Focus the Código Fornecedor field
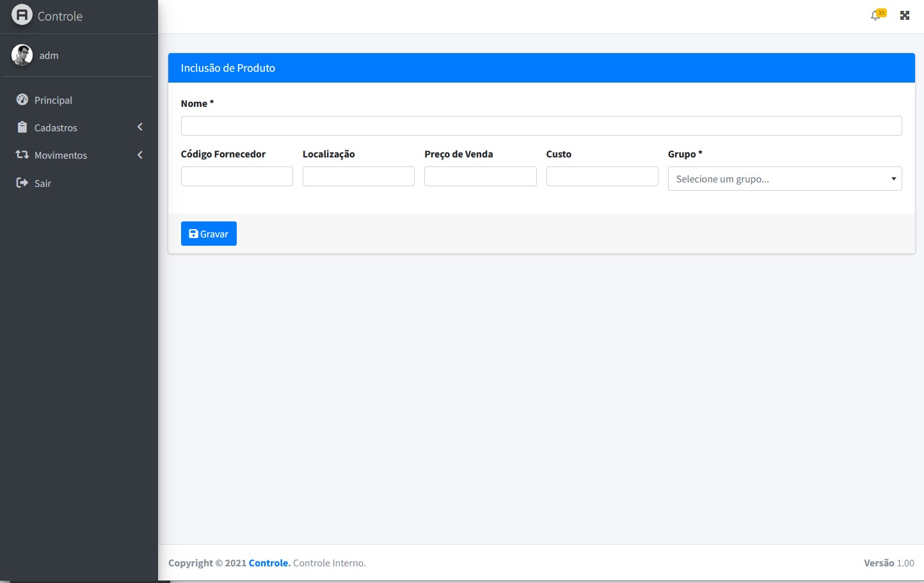Image resolution: width=924 pixels, height=583 pixels. point(237,177)
